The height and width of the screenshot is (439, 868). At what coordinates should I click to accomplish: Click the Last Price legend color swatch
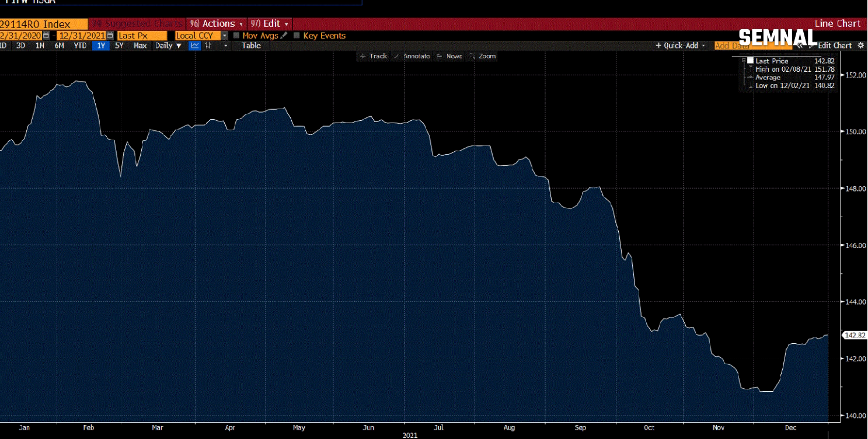(x=750, y=61)
